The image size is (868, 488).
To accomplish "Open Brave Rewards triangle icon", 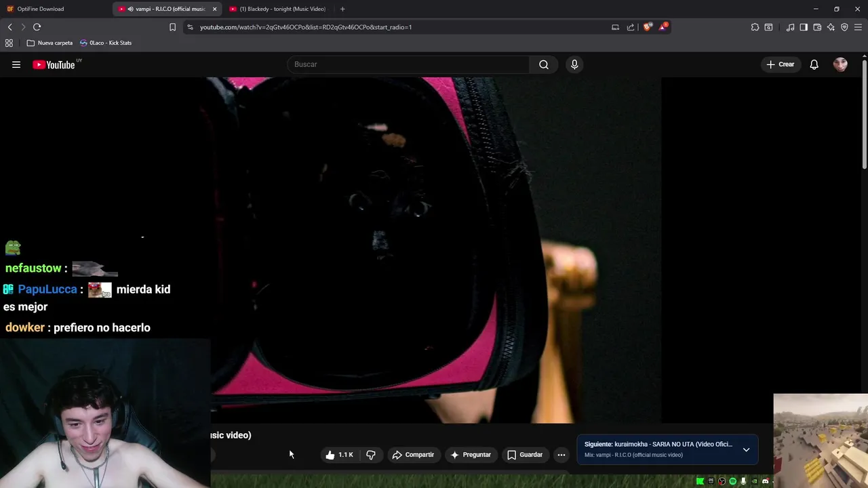I will tap(663, 27).
